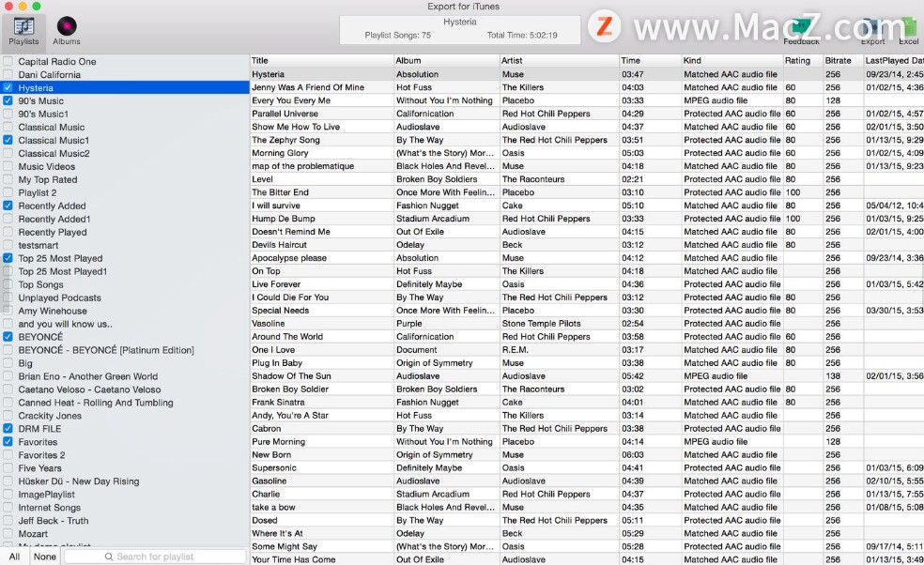The image size is (924, 565).
Task: Select song One I Love
Action: coord(273,350)
